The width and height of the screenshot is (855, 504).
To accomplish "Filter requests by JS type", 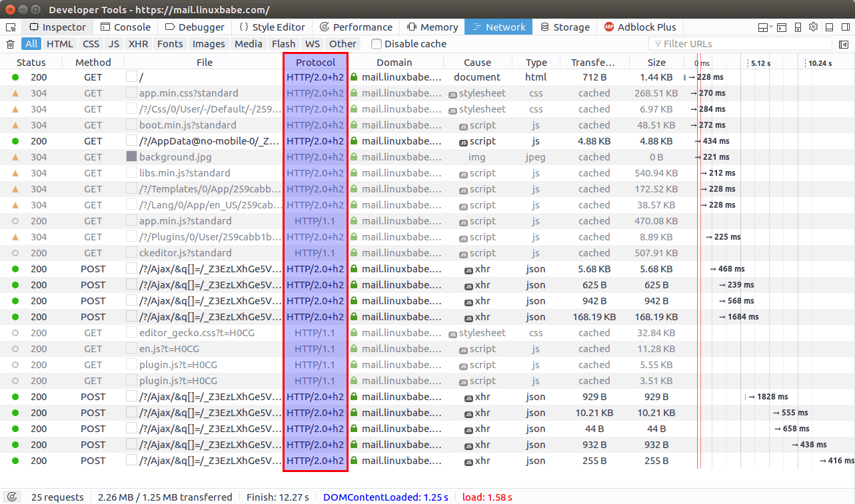I will click(115, 44).
